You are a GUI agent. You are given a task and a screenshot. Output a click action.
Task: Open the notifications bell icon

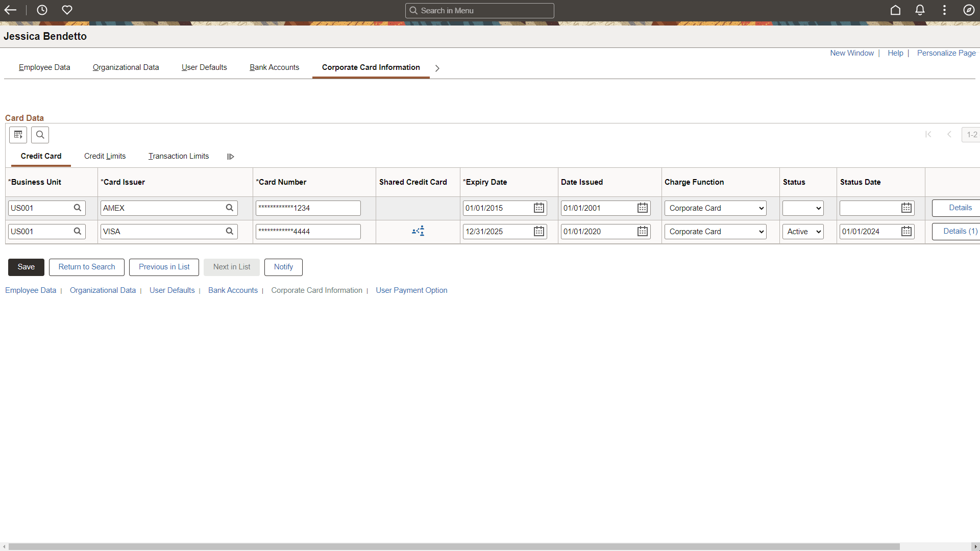coord(920,10)
